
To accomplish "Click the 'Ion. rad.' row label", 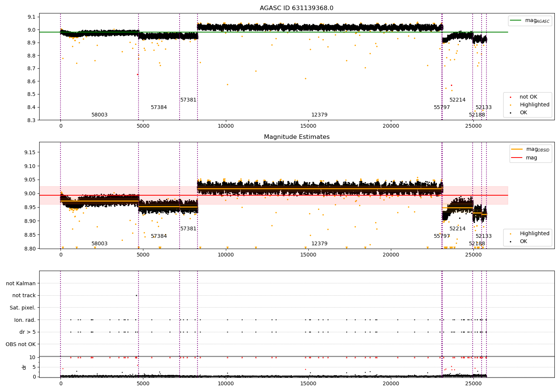I will coord(25,320).
